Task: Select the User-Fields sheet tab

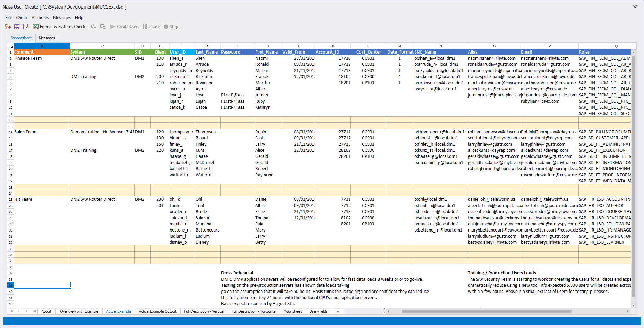Action: 318,311
